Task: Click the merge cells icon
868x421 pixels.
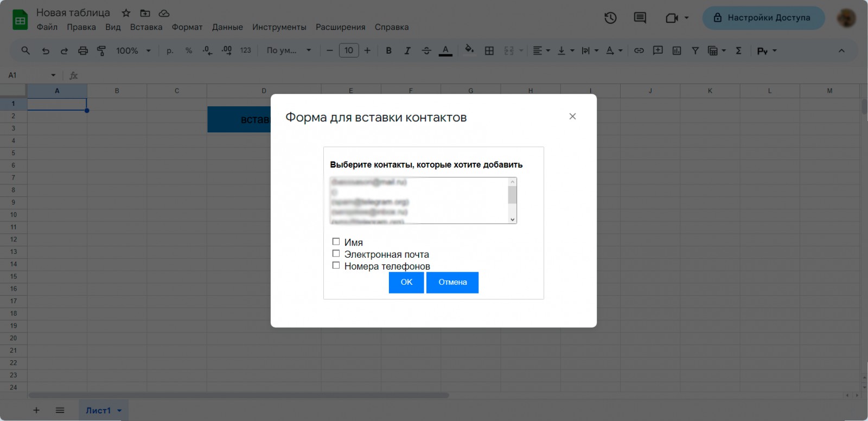Action: 509,50
